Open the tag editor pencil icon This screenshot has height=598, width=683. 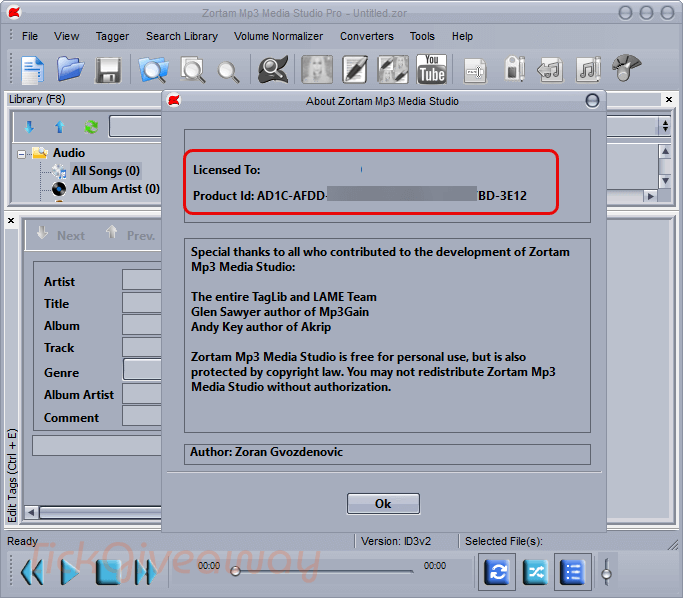click(355, 69)
